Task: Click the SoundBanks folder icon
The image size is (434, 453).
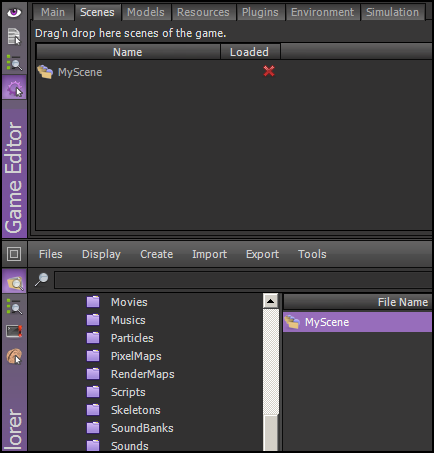Action: click(x=93, y=428)
